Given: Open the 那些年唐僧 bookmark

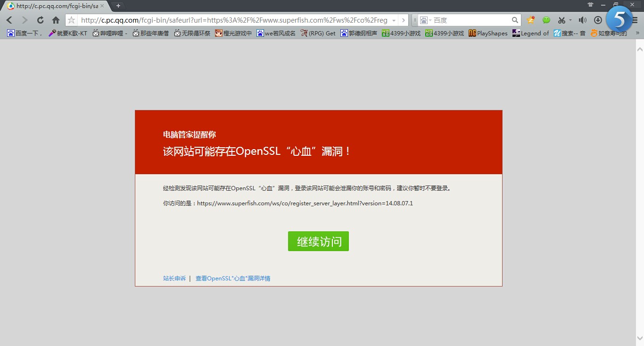Looking at the screenshot, I should 150,33.
